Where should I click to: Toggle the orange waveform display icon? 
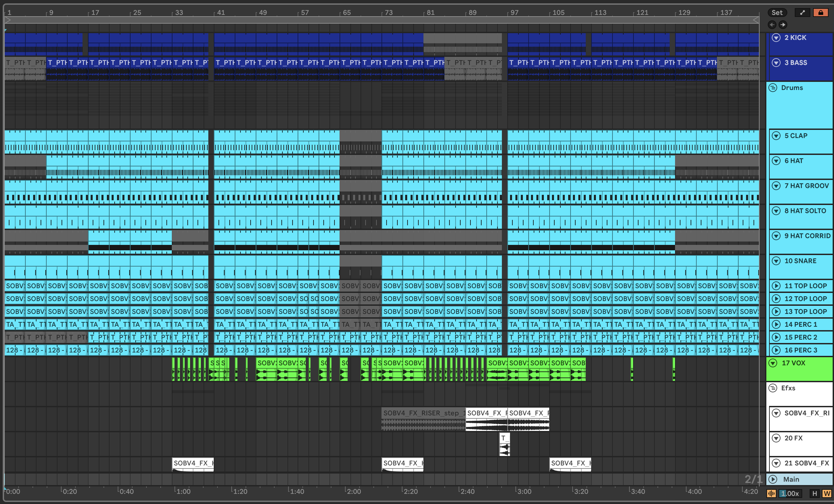tap(771, 493)
